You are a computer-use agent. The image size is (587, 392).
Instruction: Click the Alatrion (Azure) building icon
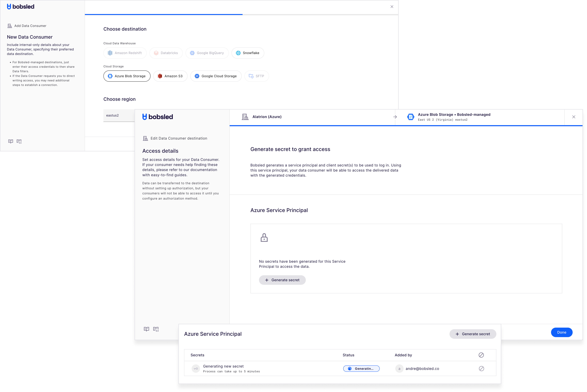pyautogui.click(x=245, y=117)
